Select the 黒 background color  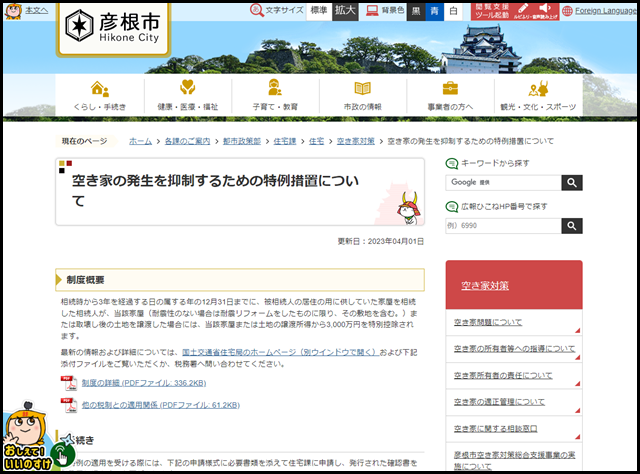tap(416, 11)
